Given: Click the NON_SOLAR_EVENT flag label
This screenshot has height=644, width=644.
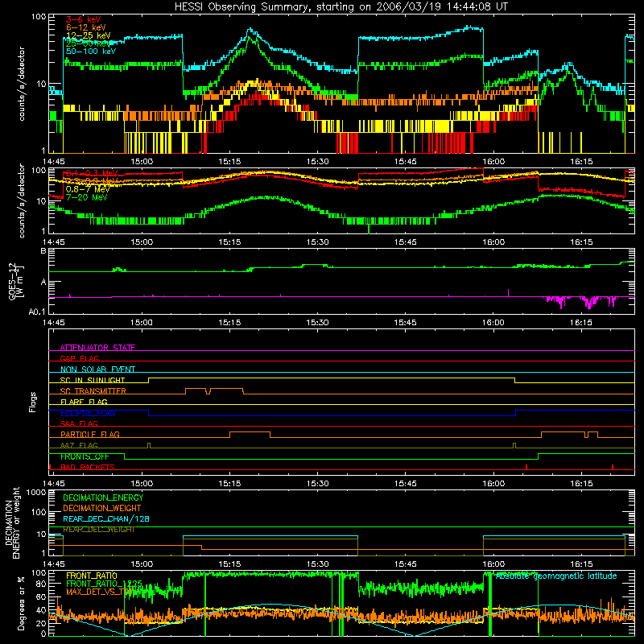Looking at the screenshot, I should point(97,369).
